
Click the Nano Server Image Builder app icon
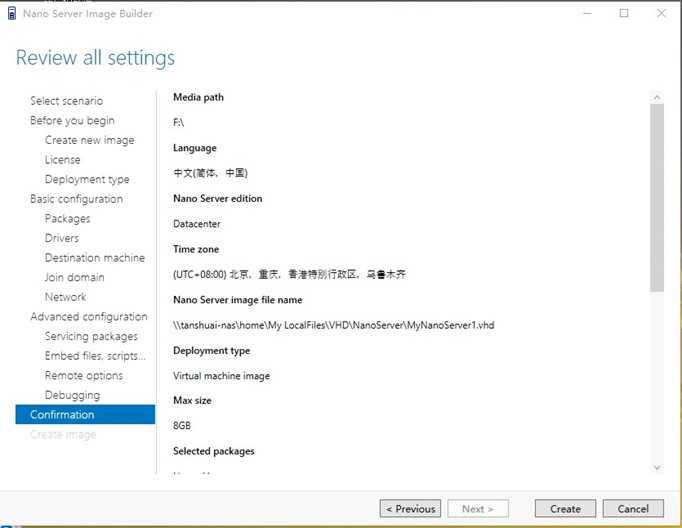(12, 13)
